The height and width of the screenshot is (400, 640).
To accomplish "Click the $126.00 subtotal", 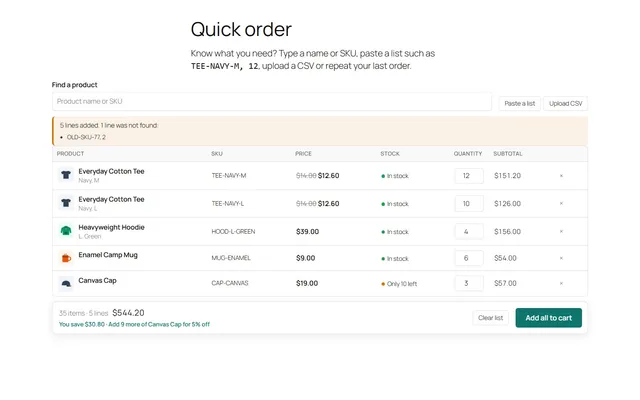I will click(x=507, y=203).
